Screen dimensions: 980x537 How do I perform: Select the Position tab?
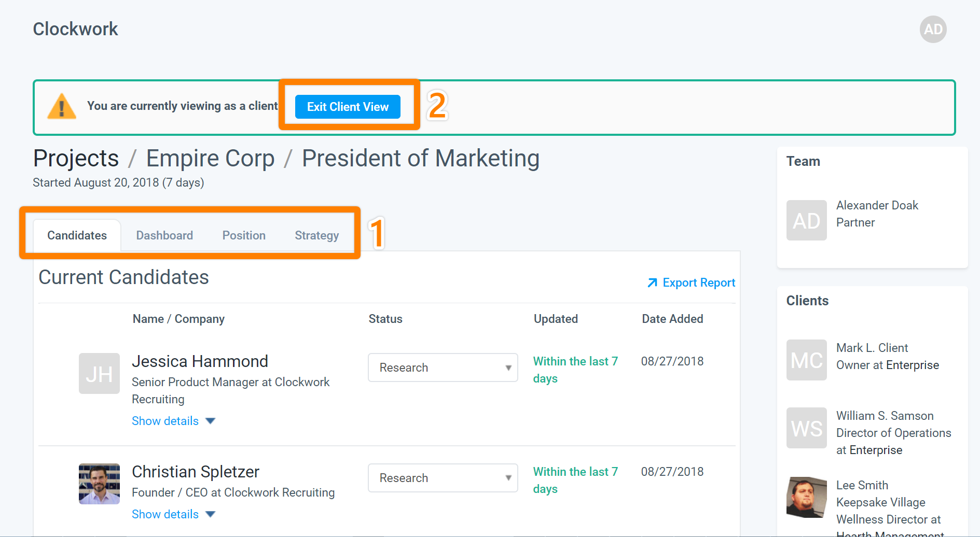click(x=243, y=235)
